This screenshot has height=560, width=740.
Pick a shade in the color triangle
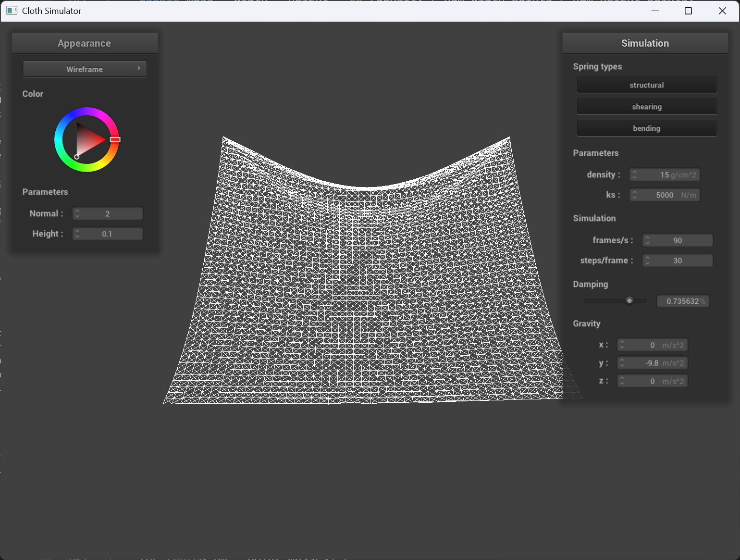coord(89,140)
